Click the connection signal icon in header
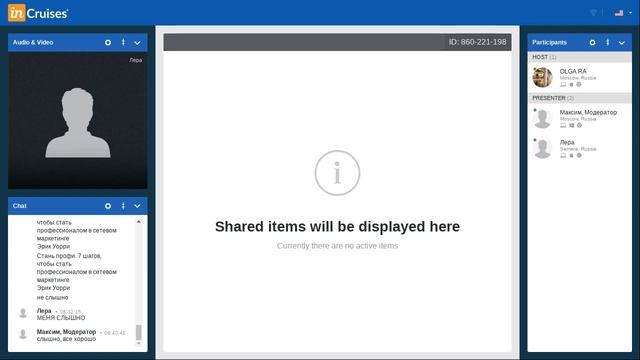The width and height of the screenshot is (640, 360). 593,13
